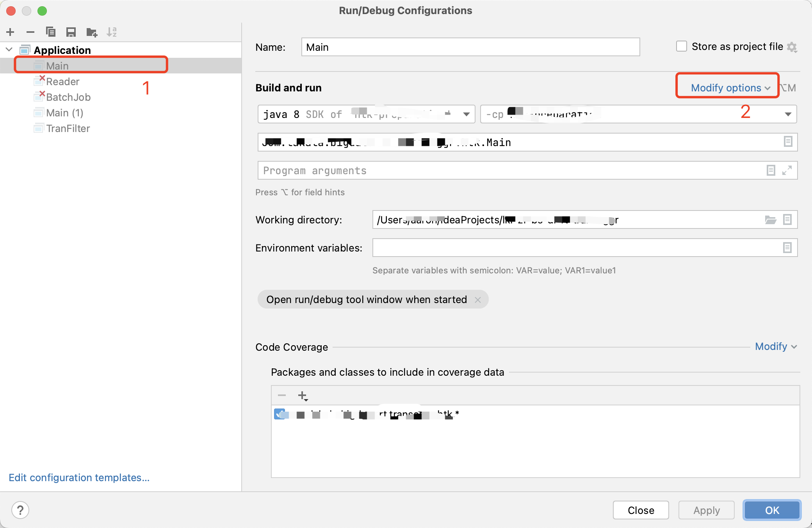Remove selected coverage pattern
Viewport: 812px width, 528px height.
click(282, 396)
